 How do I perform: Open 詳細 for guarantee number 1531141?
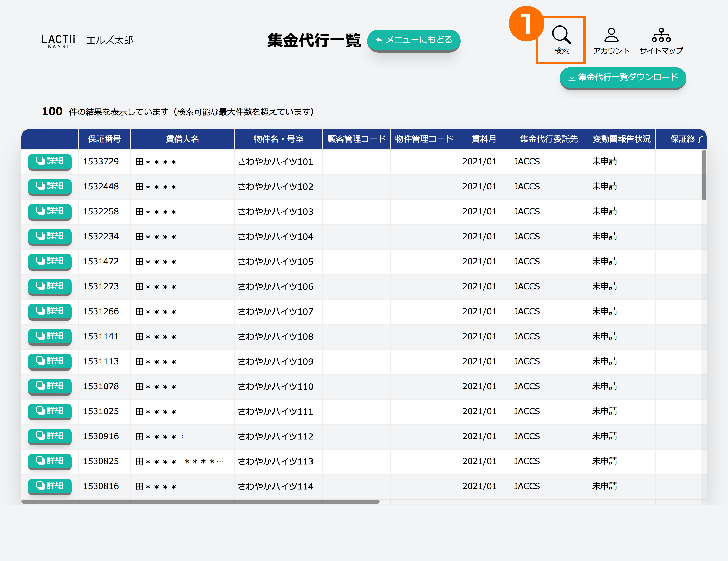click(50, 336)
